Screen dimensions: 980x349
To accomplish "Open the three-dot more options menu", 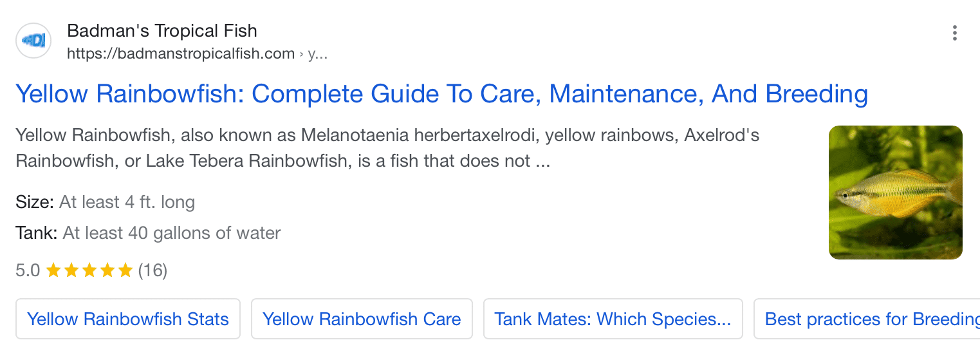I will pos(955,33).
